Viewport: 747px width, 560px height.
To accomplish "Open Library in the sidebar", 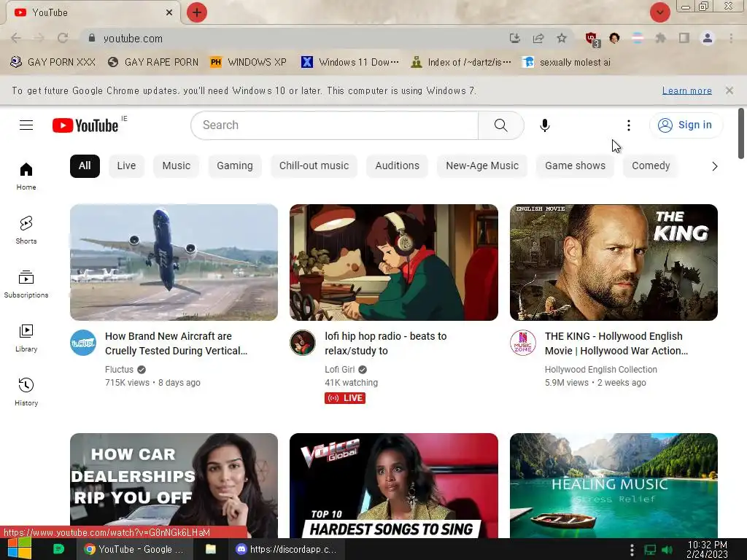I will click(26, 338).
